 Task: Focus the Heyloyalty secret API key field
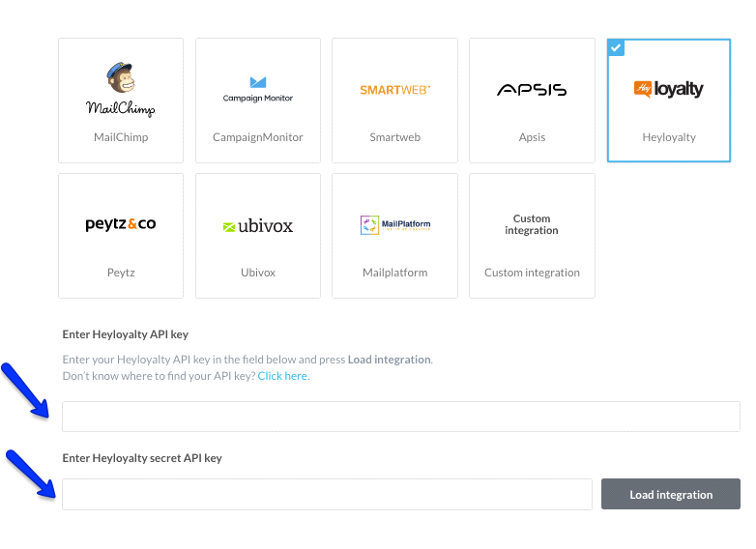pyautogui.click(x=327, y=494)
